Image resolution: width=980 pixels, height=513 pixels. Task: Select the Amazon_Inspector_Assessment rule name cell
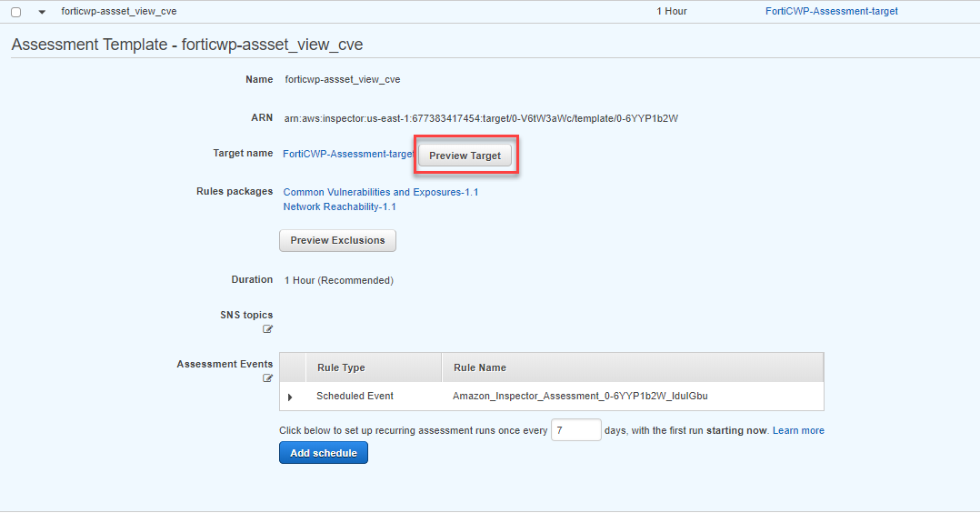pos(580,396)
